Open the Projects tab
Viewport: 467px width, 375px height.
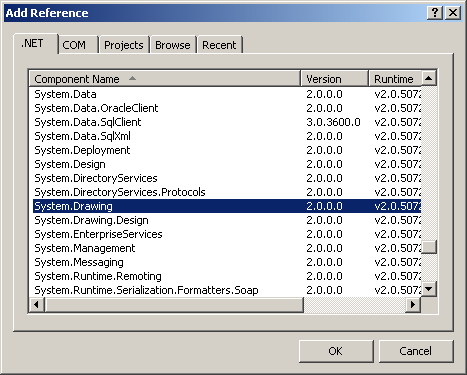[x=124, y=45]
